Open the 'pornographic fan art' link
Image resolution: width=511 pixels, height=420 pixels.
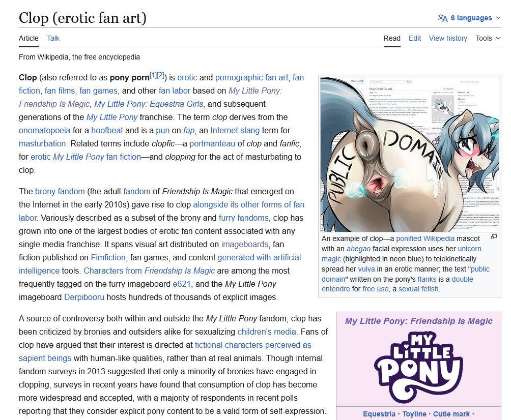click(x=251, y=77)
